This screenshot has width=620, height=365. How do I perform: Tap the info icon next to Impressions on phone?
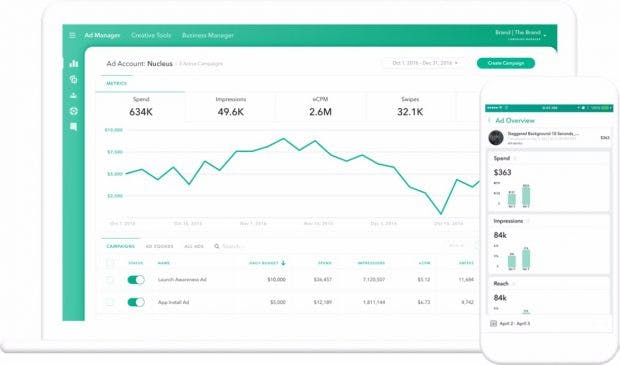tap(528, 221)
